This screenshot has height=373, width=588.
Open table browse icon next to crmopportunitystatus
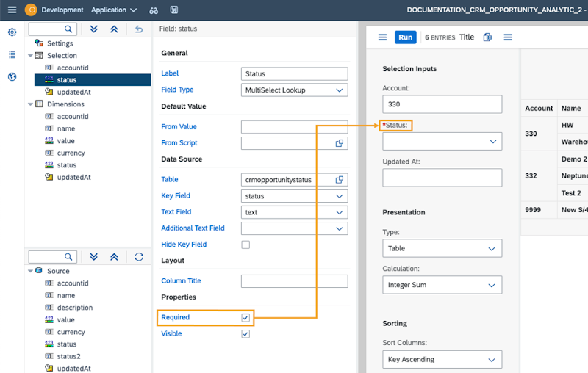tap(340, 180)
